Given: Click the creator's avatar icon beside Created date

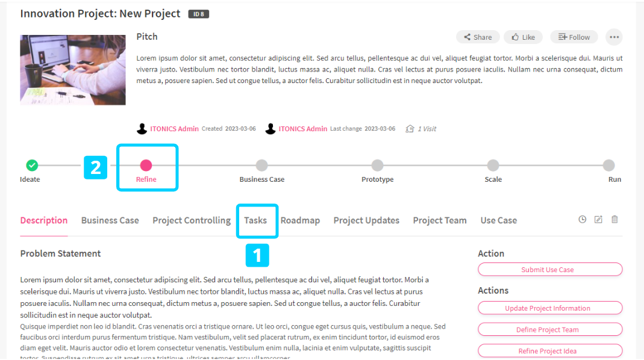Looking at the screenshot, I should [x=142, y=129].
